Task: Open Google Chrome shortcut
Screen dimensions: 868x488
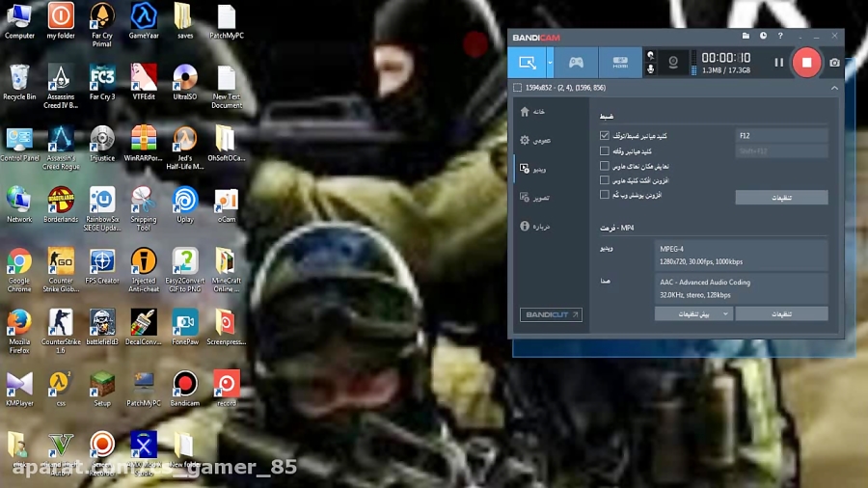Action: pyautogui.click(x=19, y=270)
